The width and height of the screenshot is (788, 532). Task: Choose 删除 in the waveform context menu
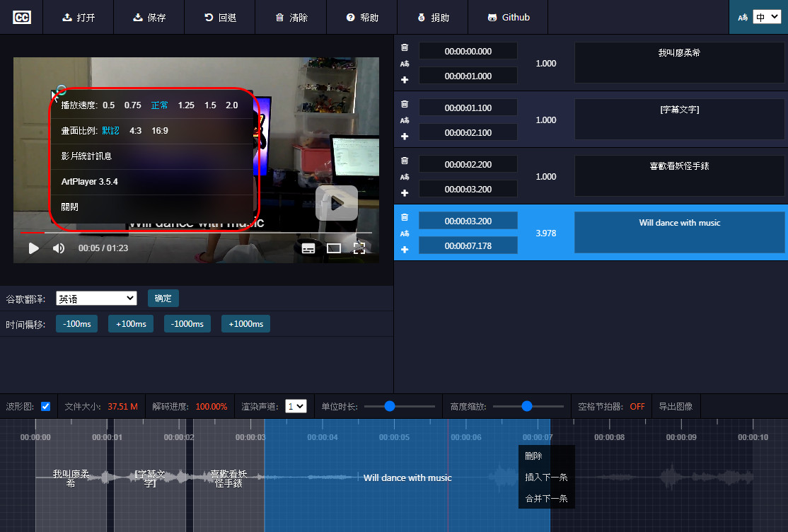(x=547, y=456)
